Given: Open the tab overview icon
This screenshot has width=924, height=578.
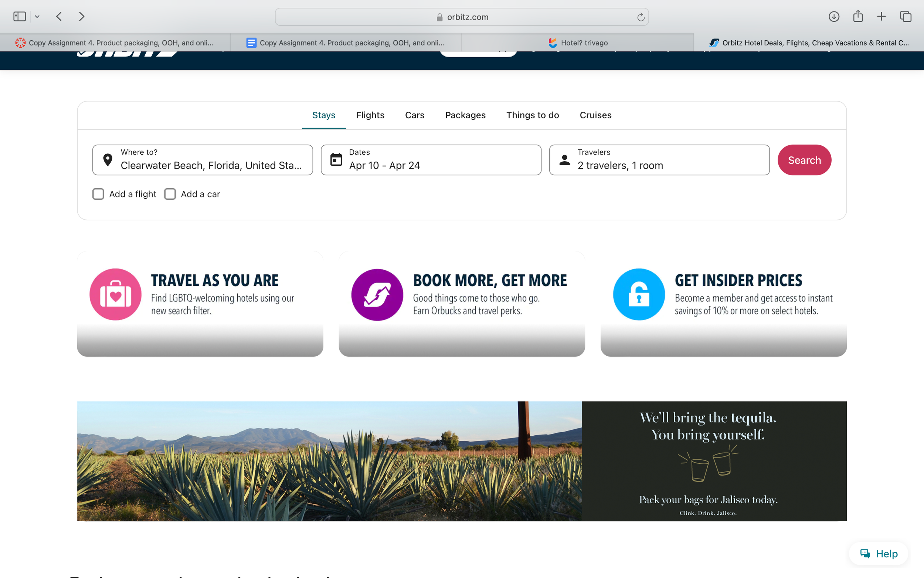Looking at the screenshot, I should (905, 16).
